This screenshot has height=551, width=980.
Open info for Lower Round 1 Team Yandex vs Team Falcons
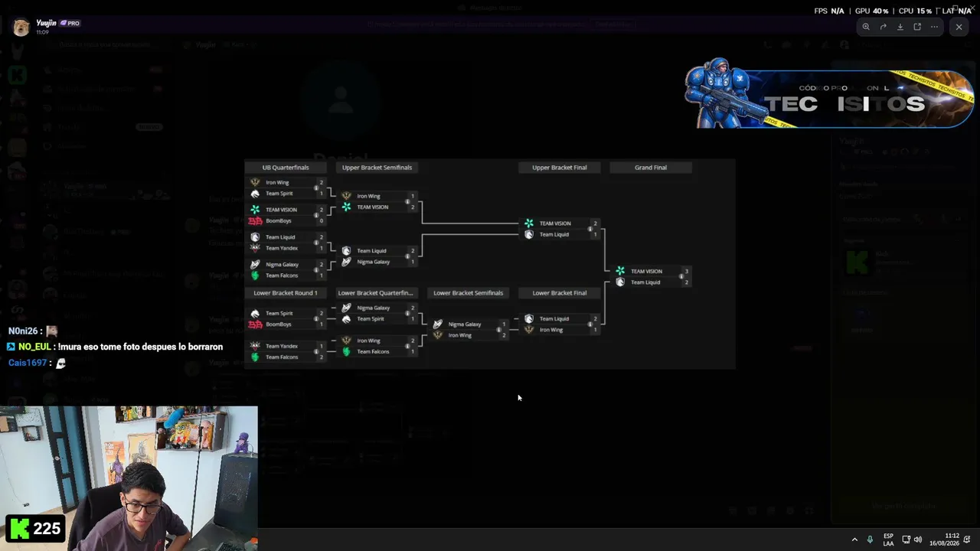pyautogui.click(x=315, y=351)
